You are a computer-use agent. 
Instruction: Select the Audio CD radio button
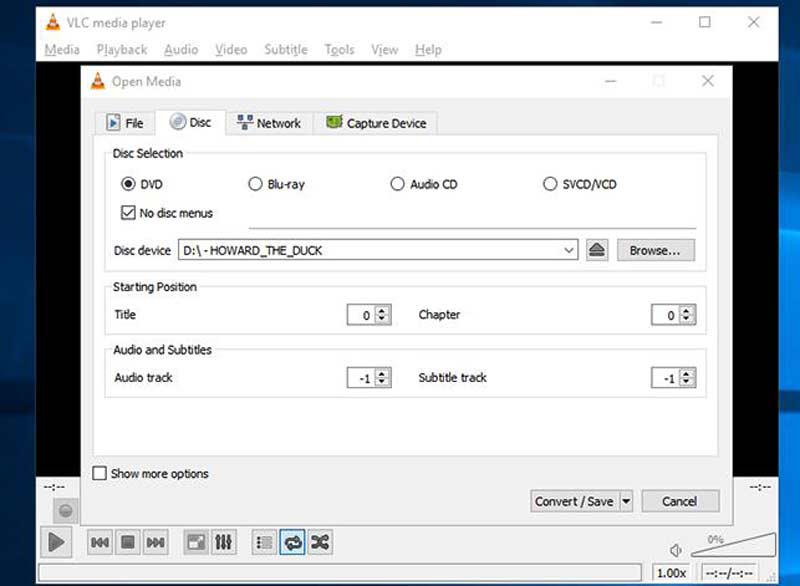pos(397,184)
